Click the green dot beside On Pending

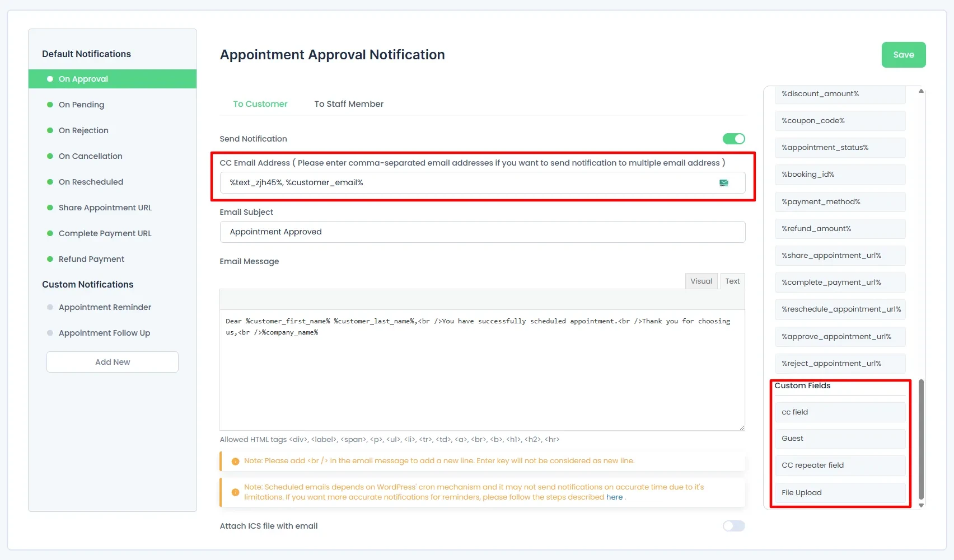tap(50, 105)
